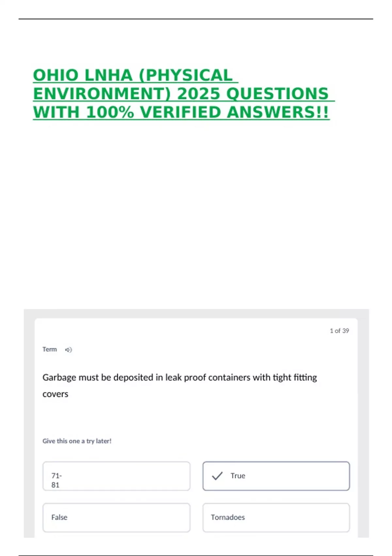Click the word 2025 in the title
The width and height of the screenshot is (392, 556).
tap(198, 94)
